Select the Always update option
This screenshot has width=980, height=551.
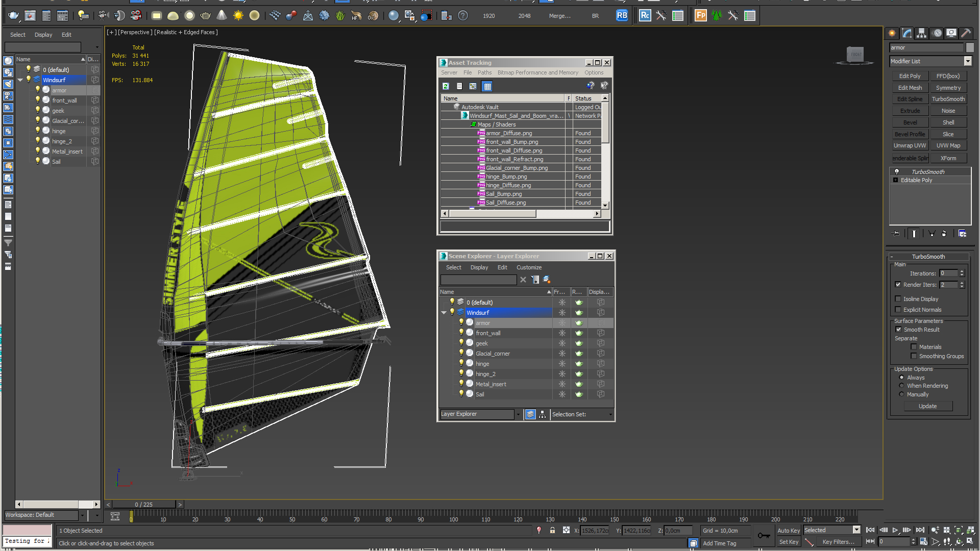(901, 378)
